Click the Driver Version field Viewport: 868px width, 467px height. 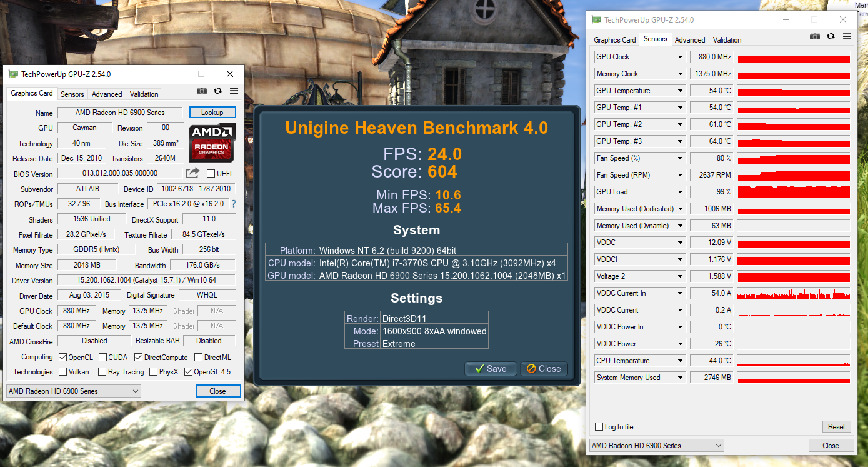pyautogui.click(x=146, y=280)
